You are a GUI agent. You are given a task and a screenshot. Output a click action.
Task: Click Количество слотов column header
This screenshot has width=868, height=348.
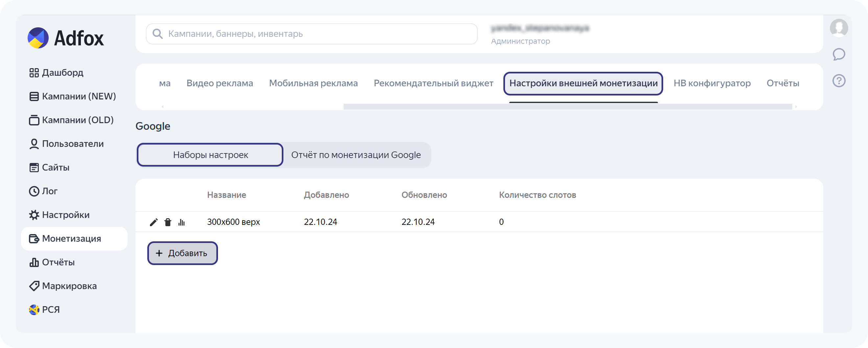click(x=538, y=195)
